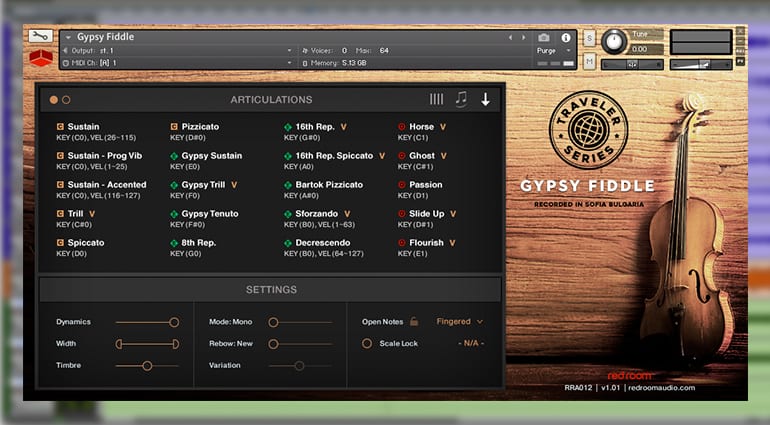The image size is (770, 425).
Task: Expand the Gypsy Fiddle instrument name arrow
Action: tap(68, 37)
